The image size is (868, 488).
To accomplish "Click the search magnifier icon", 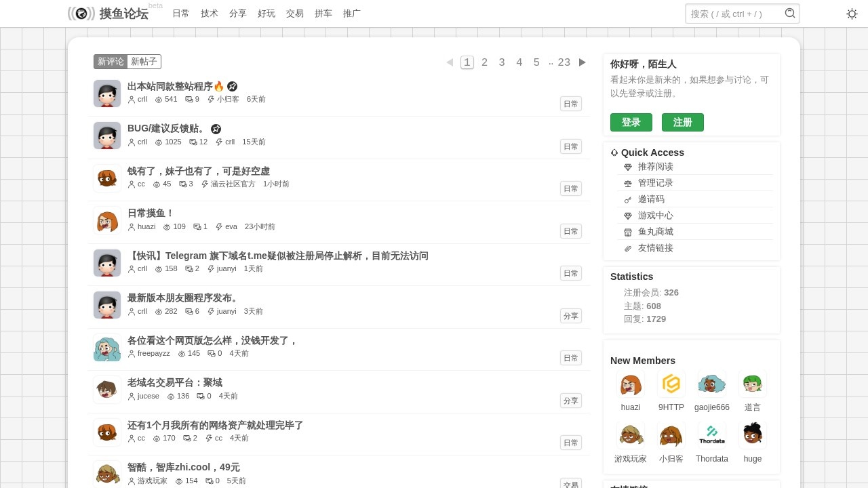I will pyautogui.click(x=790, y=13).
